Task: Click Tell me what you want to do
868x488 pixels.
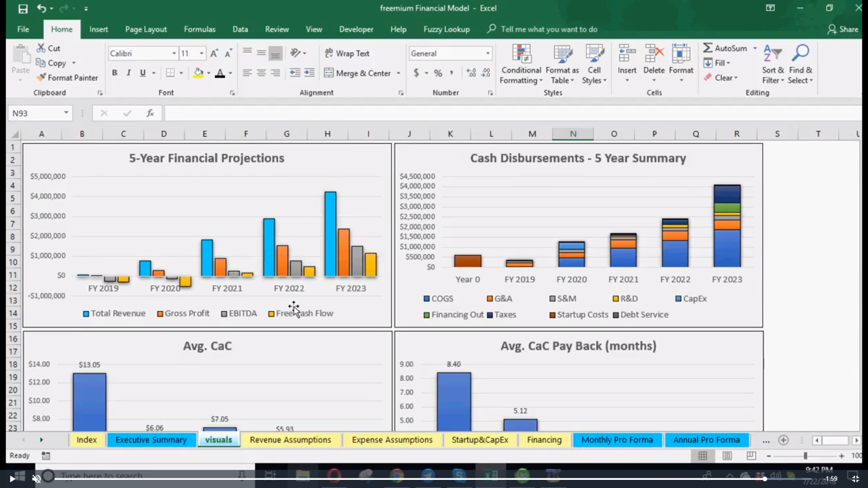Action: (549, 29)
